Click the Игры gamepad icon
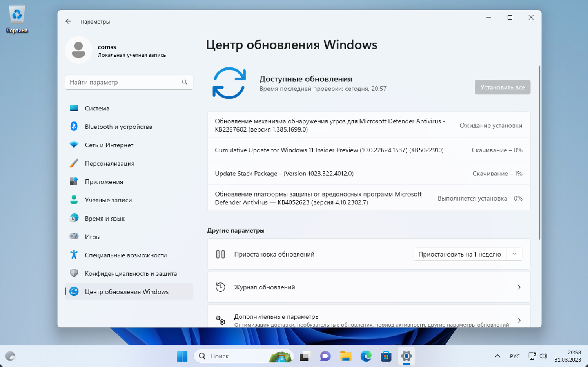This screenshot has width=588, height=367. (x=74, y=236)
